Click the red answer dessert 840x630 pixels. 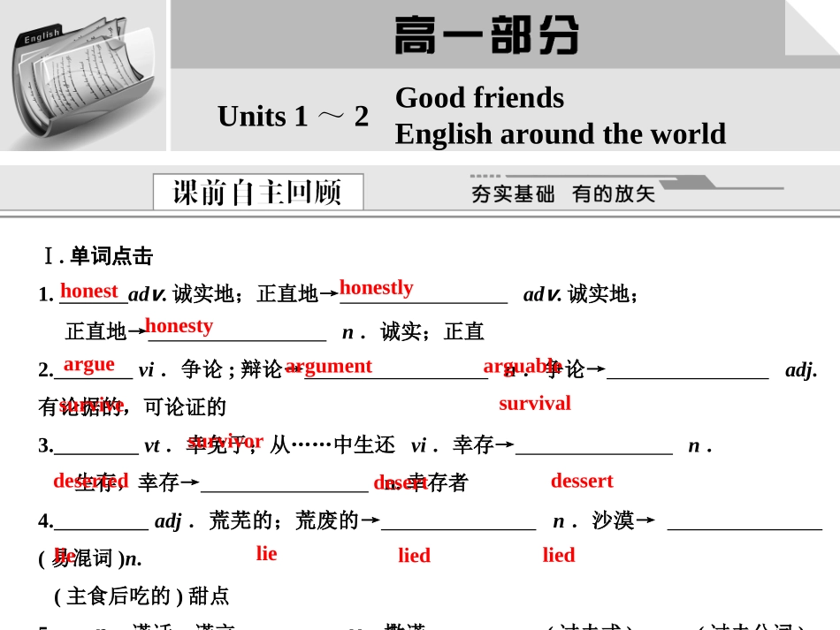coord(582,481)
